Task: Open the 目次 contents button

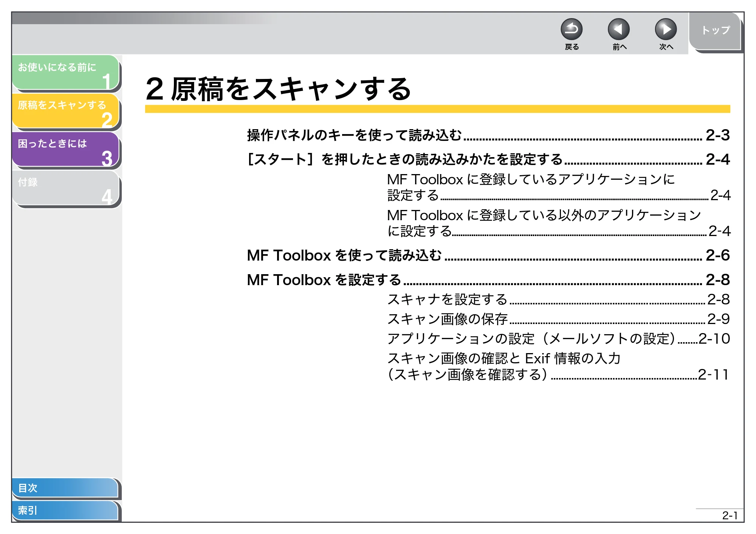Action: [x=65, y=488]
